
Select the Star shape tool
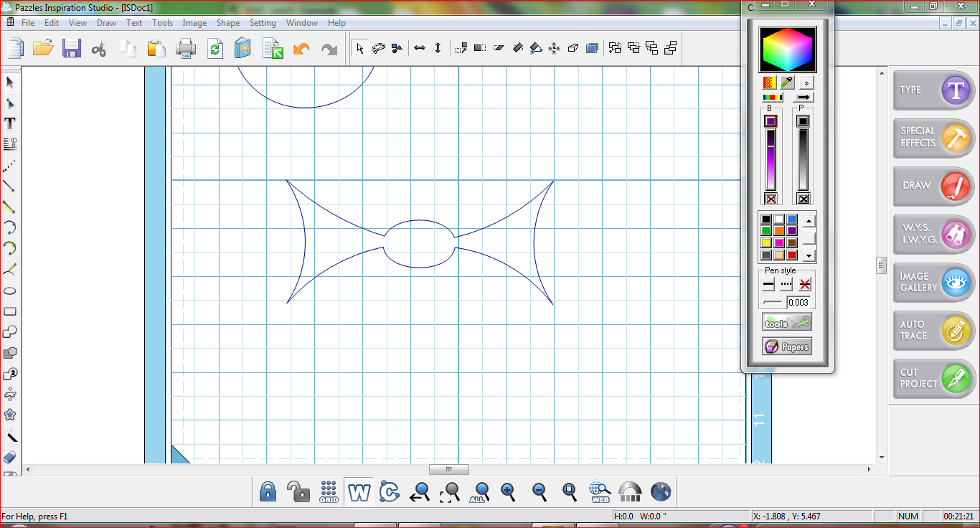(x=10, y=415)
